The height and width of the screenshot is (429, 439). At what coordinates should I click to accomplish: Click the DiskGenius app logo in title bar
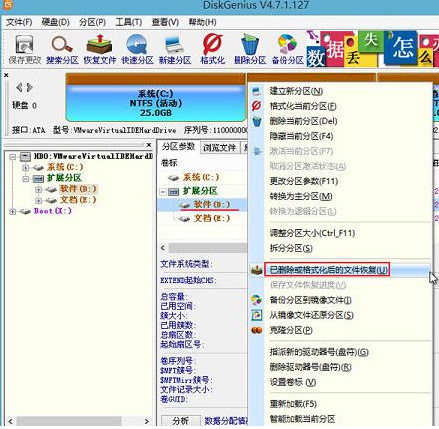[9, 5]
